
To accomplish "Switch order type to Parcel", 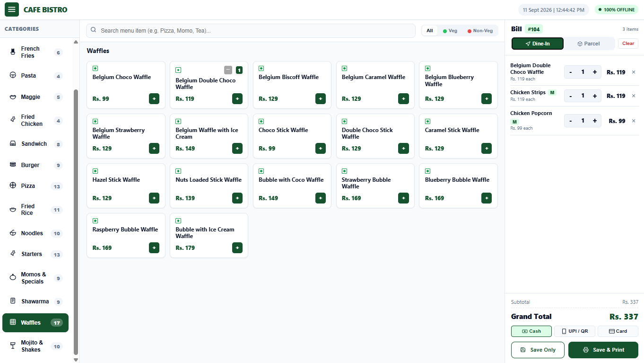I will tap(589, 44).
